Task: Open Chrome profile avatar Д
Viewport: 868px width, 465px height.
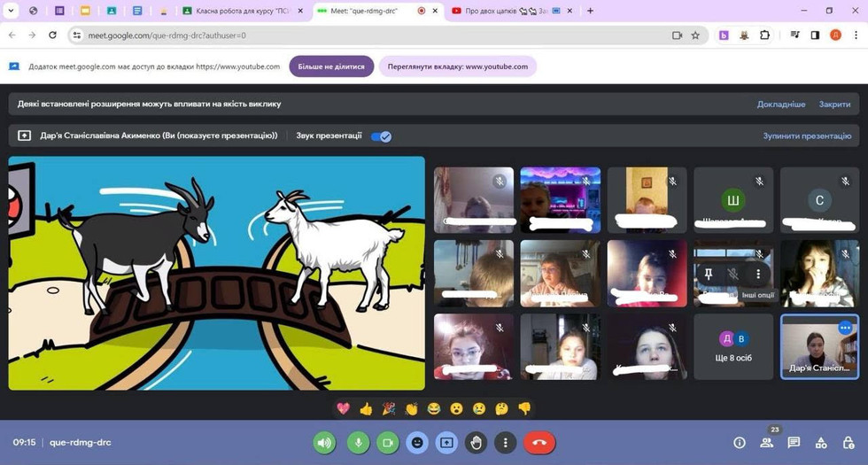Action: [835, 35]
